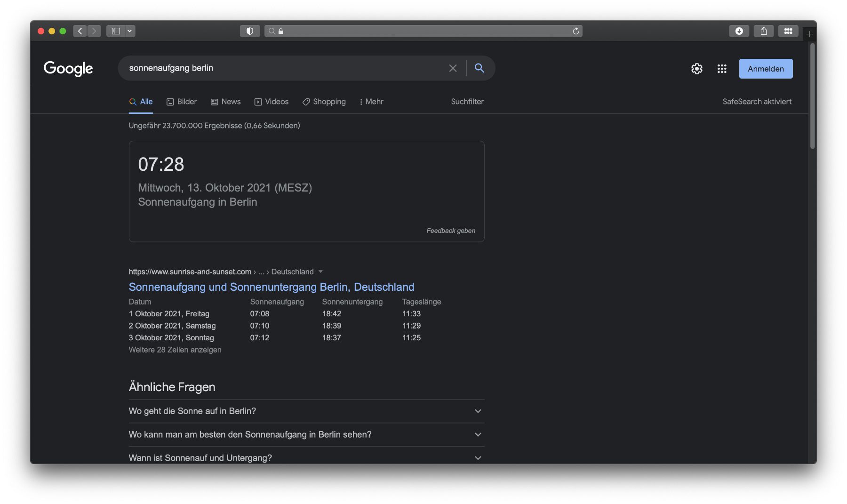Viewport: 847px width, 504px height.
Task: Show Safari tab overview
Action: pos(788,31)
